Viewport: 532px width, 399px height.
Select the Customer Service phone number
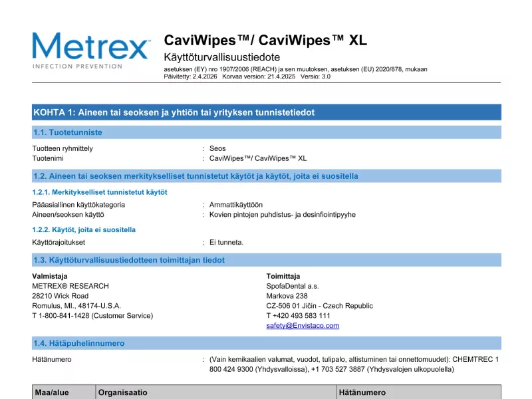pyautogui.click(x=92, y=315)
